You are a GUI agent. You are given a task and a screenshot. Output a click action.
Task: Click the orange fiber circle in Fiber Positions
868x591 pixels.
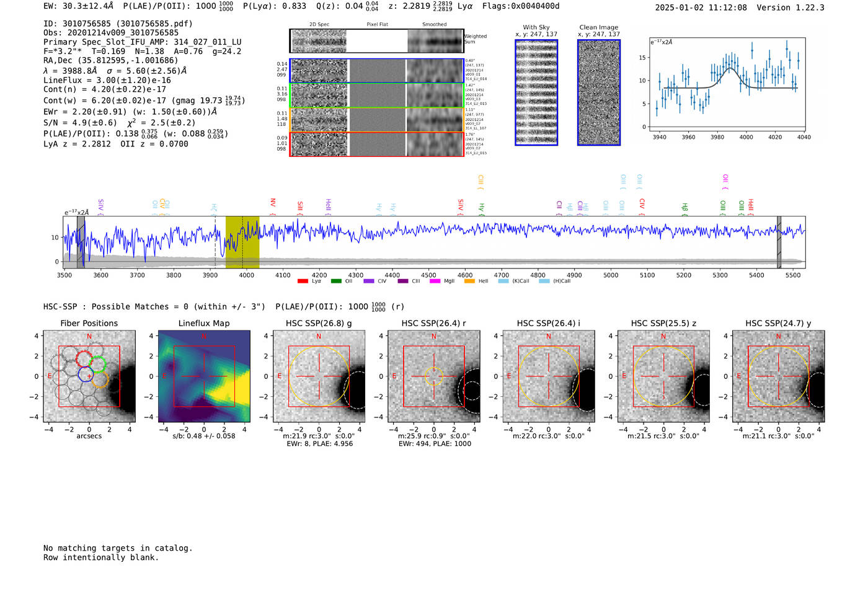(x=100, y=380)
